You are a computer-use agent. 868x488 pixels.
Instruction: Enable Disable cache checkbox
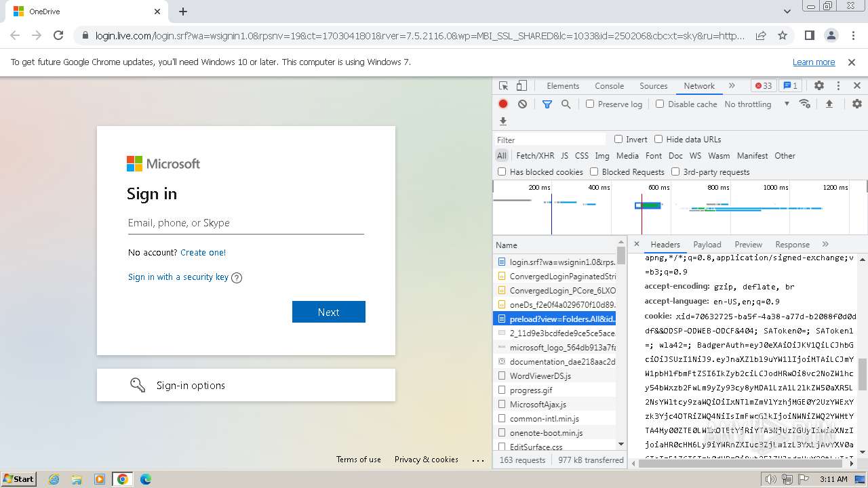click(x=660, y=104)
